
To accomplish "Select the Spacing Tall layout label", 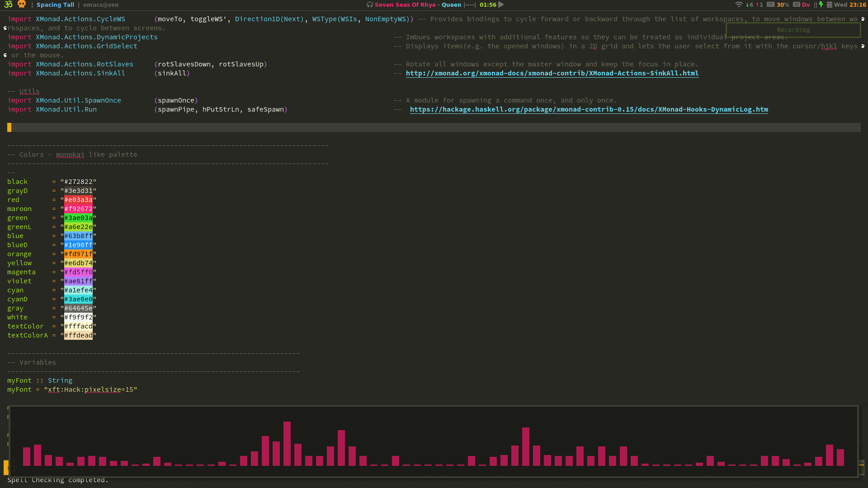I will pos(55,5).
